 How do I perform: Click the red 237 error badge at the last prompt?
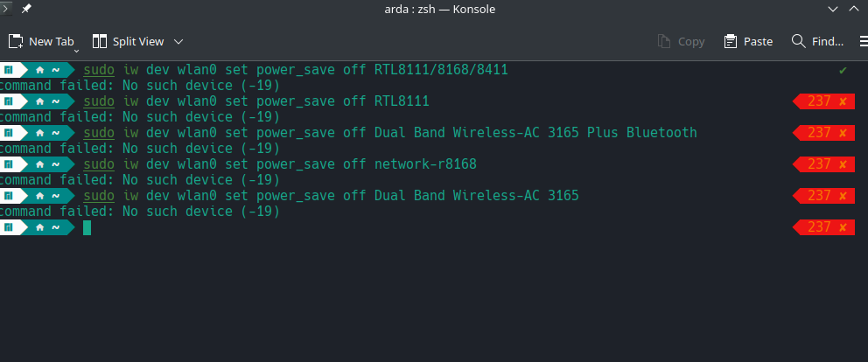point(823,227)
